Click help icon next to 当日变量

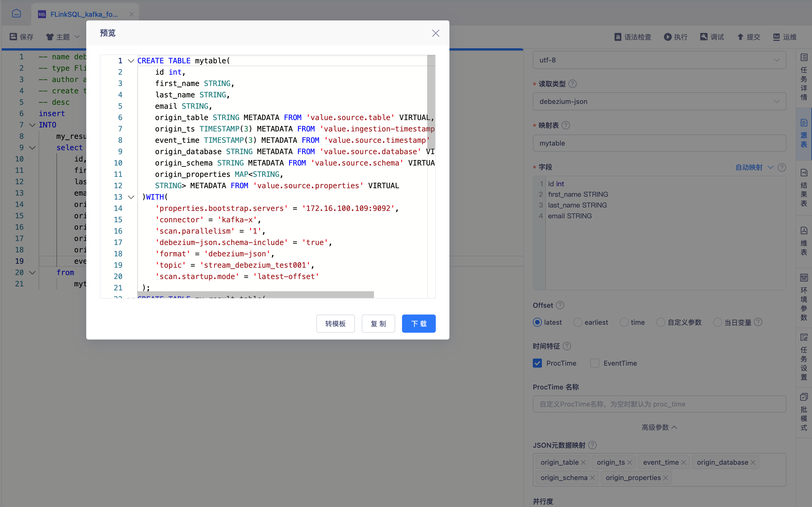758,322
